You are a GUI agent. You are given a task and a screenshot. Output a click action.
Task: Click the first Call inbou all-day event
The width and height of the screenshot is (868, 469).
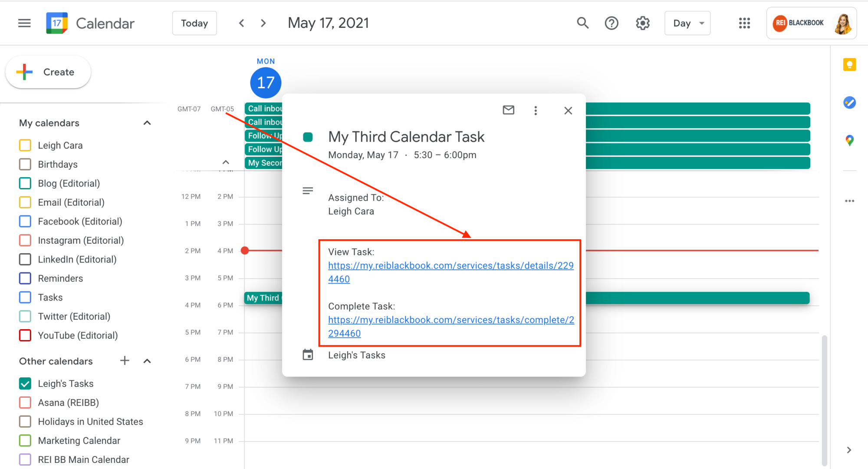click(264, 109)
